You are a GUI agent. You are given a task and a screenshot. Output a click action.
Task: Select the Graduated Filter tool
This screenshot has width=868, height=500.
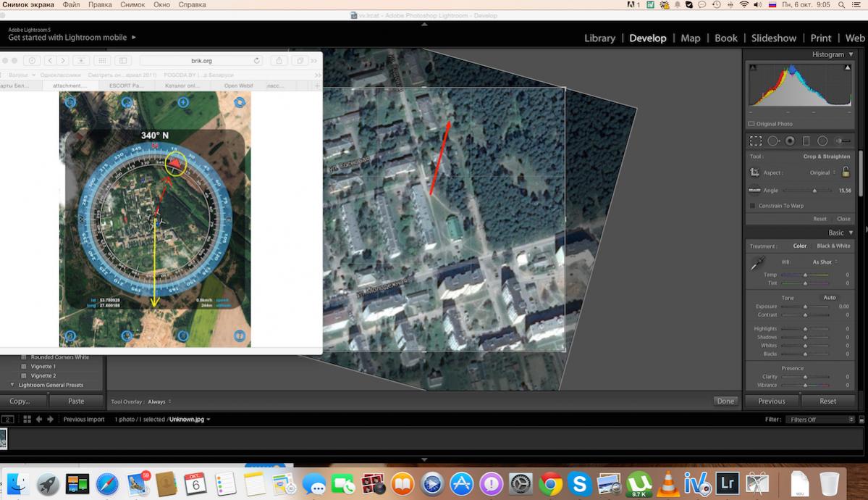tap(806, 141)
